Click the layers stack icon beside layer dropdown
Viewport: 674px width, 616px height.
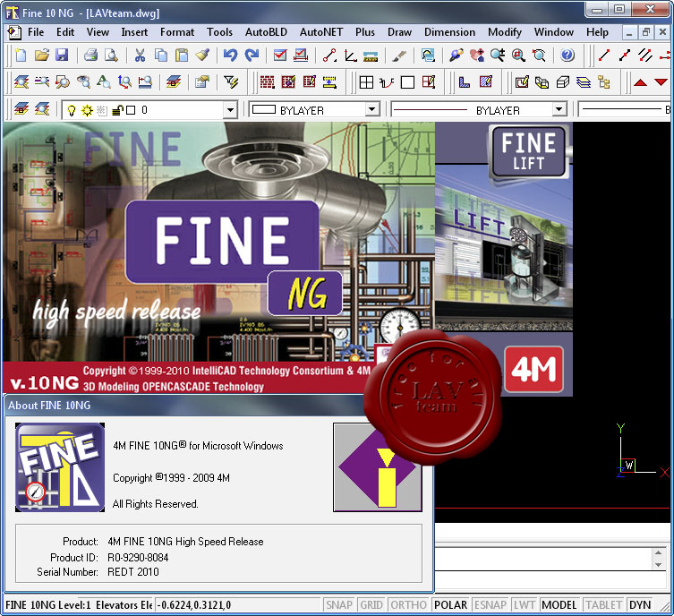click(21, 109)
